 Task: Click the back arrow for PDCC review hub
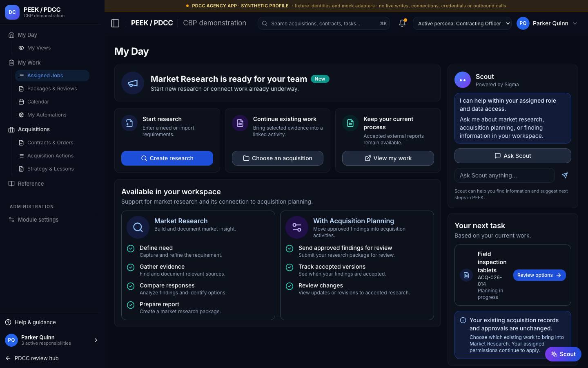point(8,358)
